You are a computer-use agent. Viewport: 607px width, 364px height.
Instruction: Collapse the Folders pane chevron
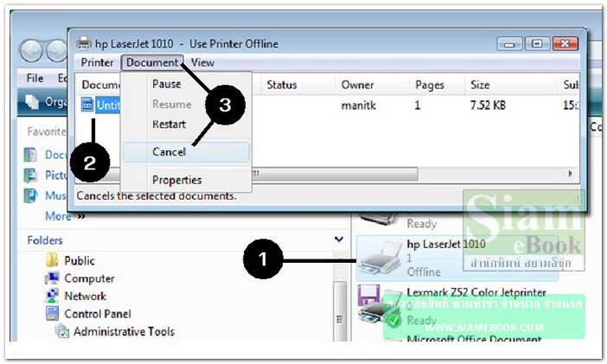[x=339, y=239]
